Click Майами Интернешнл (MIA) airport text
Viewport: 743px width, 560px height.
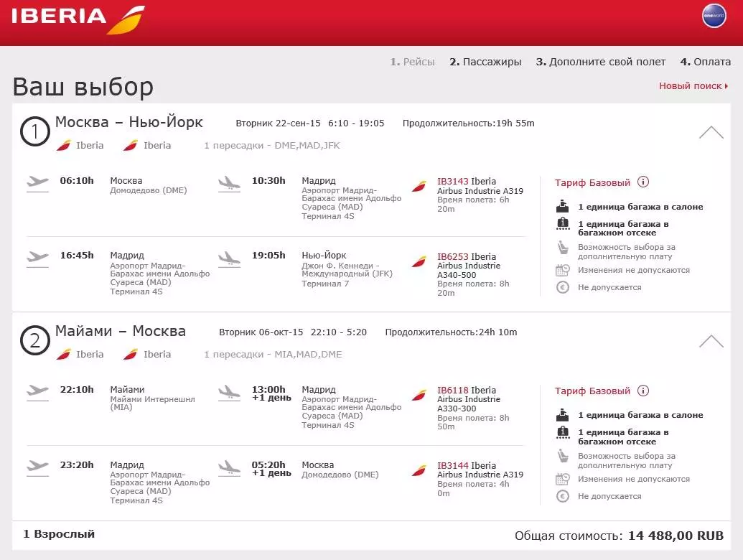point(153,403)
